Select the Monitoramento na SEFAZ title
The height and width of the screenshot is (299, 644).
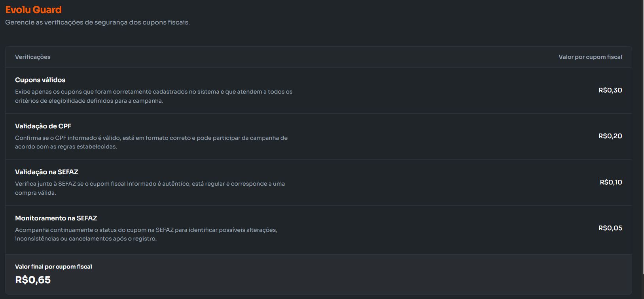click(x=56, y=218)
